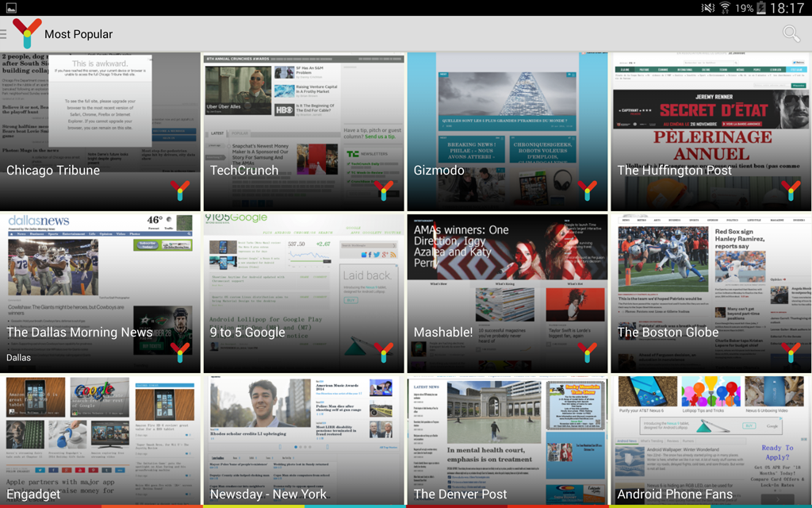
Task: Open the Gizmodo tile
Action: (507, 132)
